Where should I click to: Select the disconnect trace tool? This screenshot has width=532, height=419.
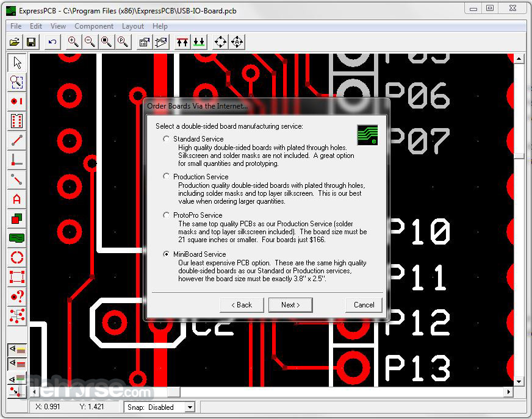click(16, 179)
